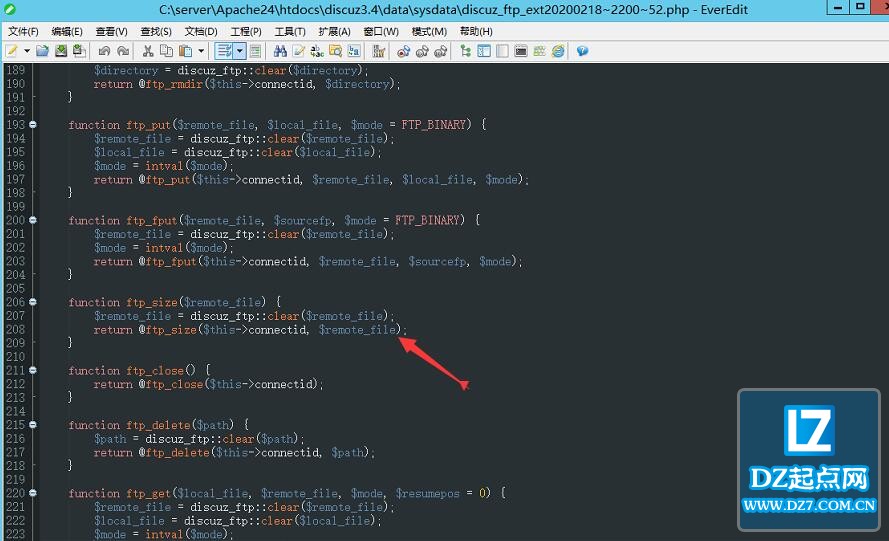Click the new file icon
The width and height of the screenshot is (889, 541).
click(x=11, y=51)
